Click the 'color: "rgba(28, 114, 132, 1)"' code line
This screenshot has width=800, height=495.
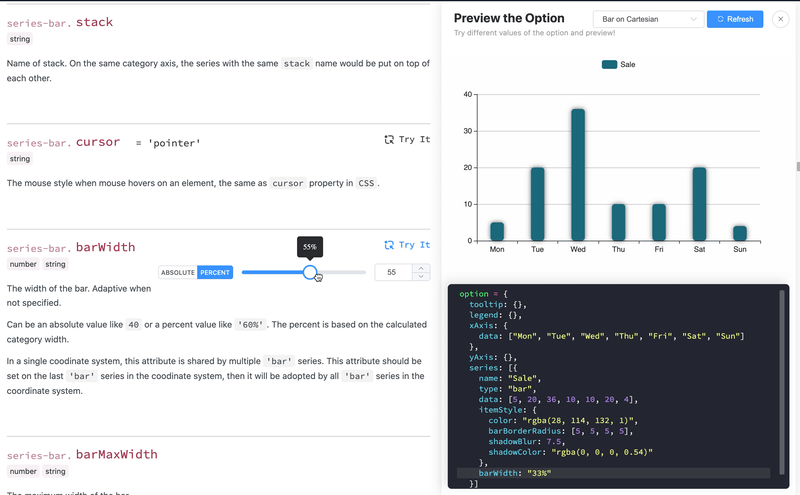coord(563,420)
